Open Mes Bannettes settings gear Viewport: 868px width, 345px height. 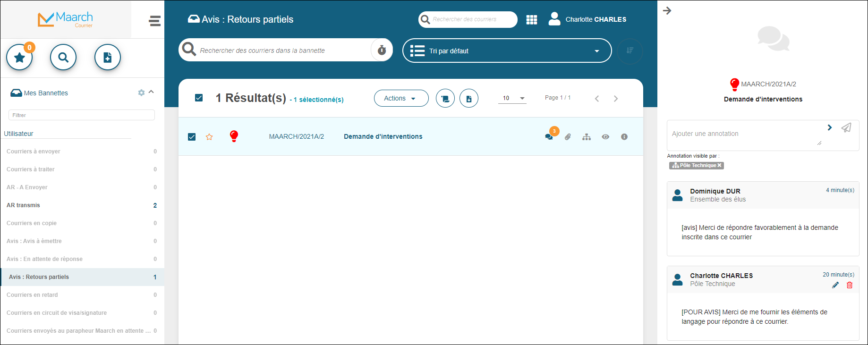pyautogui.click(x=141, y=93)
